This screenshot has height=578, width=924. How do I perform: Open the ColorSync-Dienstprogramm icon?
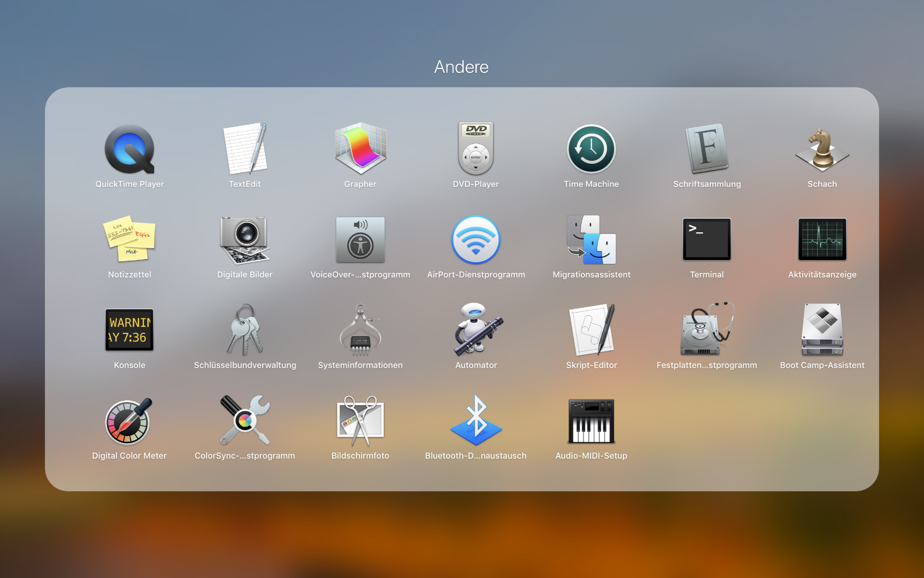245,420
